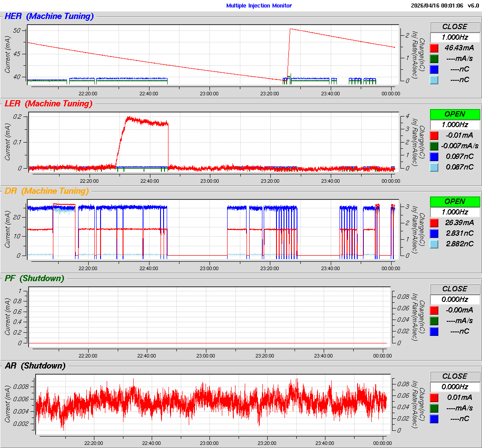482x448 pixels.
Task: Click the Multiple Injection Monitor title
Action: (x=259, y=6)
